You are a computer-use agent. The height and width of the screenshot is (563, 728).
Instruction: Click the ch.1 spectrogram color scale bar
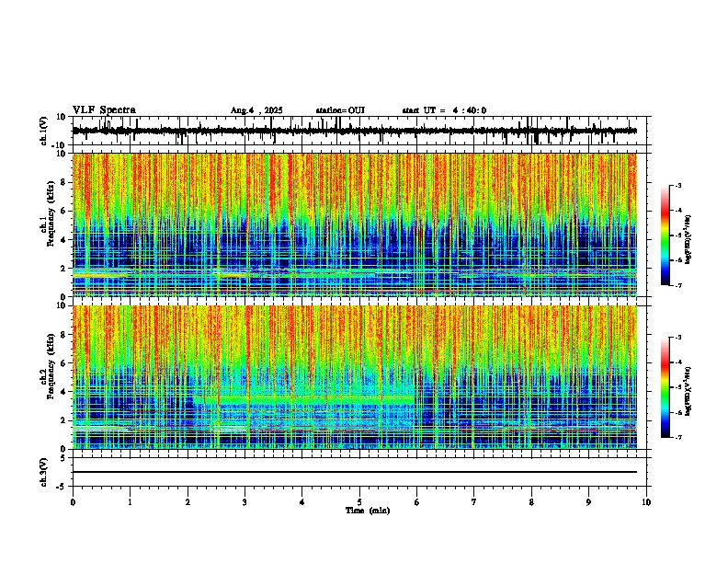tap(665, 236)
